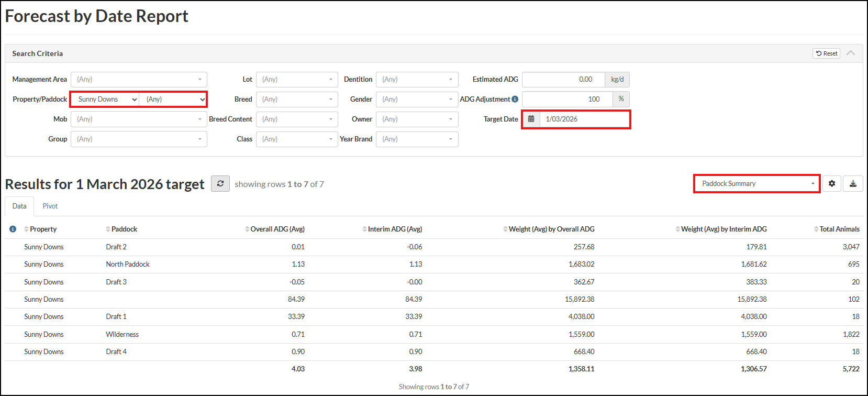The width and height of the screenshot is (868, 396).
Task: Open the Breed Content dropdown
Action: pyautogui.click(x=297, y=119)
